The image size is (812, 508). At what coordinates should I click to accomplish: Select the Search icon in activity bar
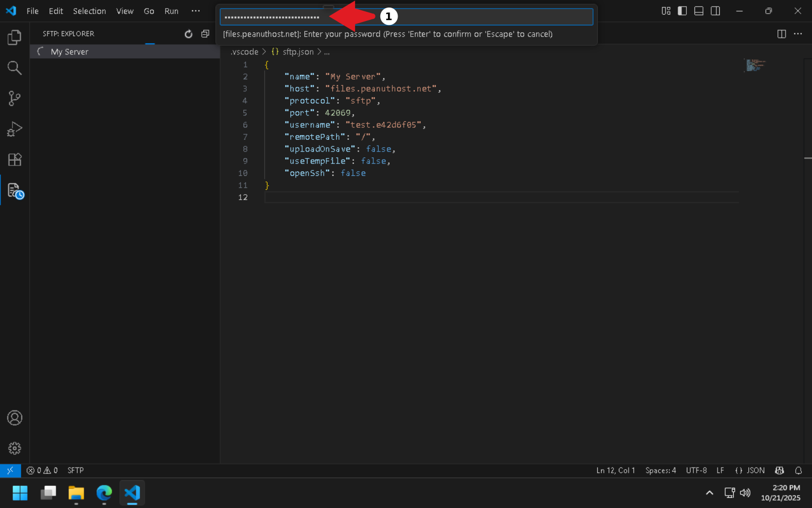click(x=15, y=68)
